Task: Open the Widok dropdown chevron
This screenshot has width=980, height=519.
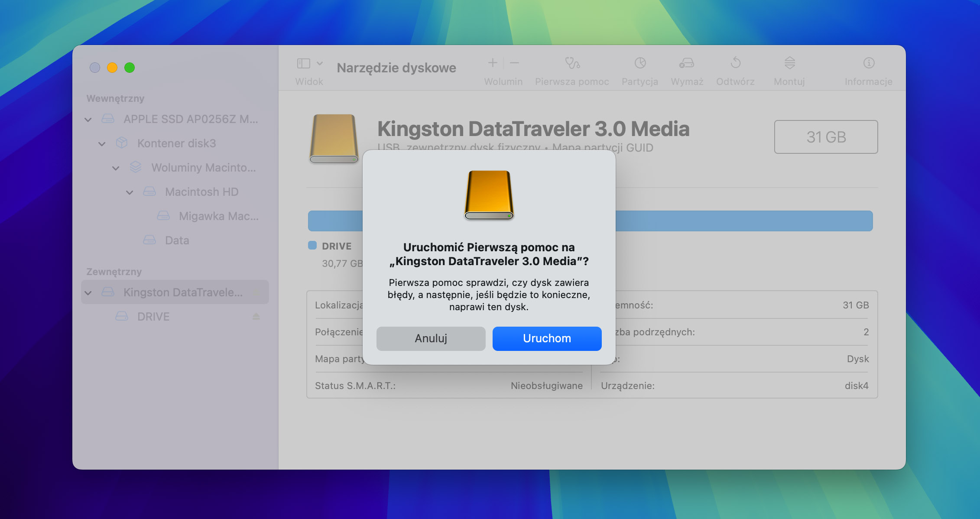Action: pos(320,63)
